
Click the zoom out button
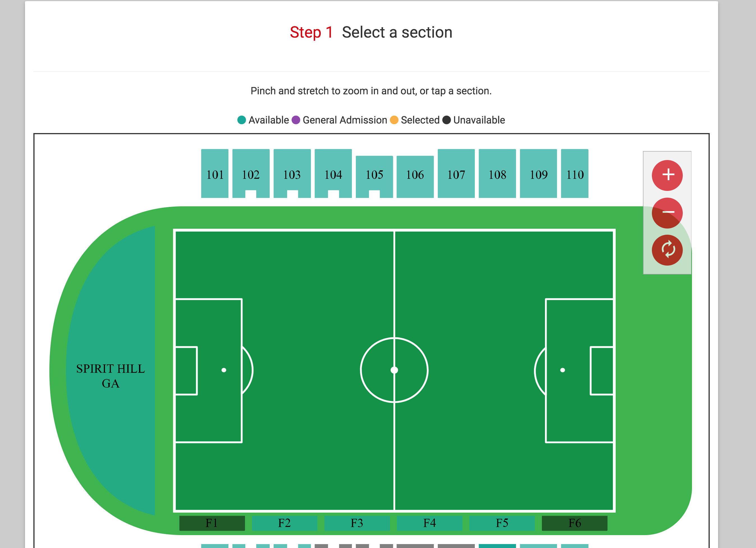tap(669, 213)
